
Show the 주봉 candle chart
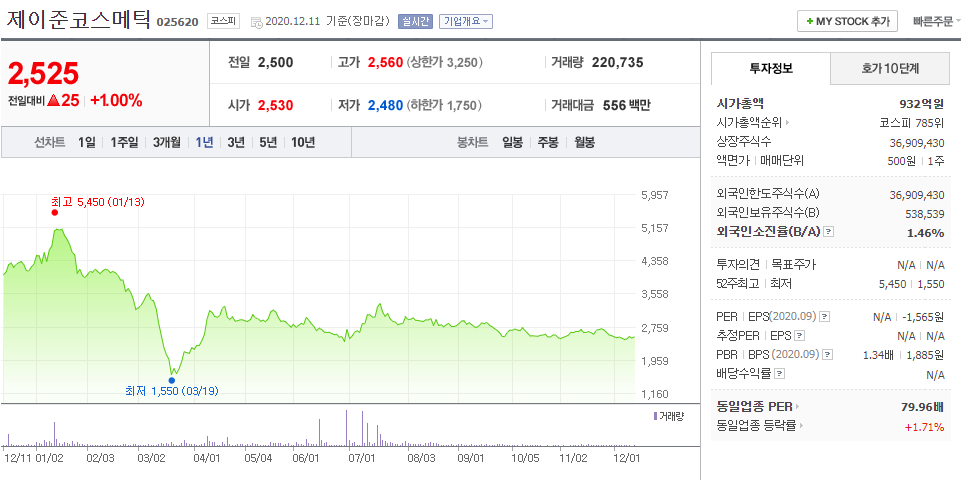point(548,143)
